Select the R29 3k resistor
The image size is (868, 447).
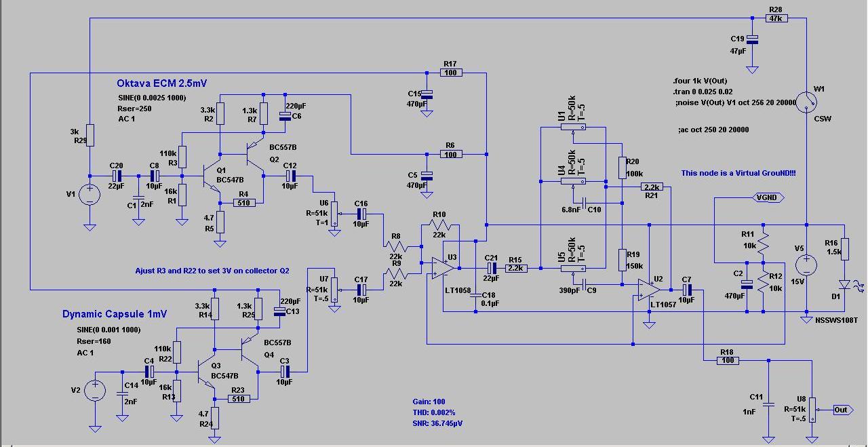point(89,134)
